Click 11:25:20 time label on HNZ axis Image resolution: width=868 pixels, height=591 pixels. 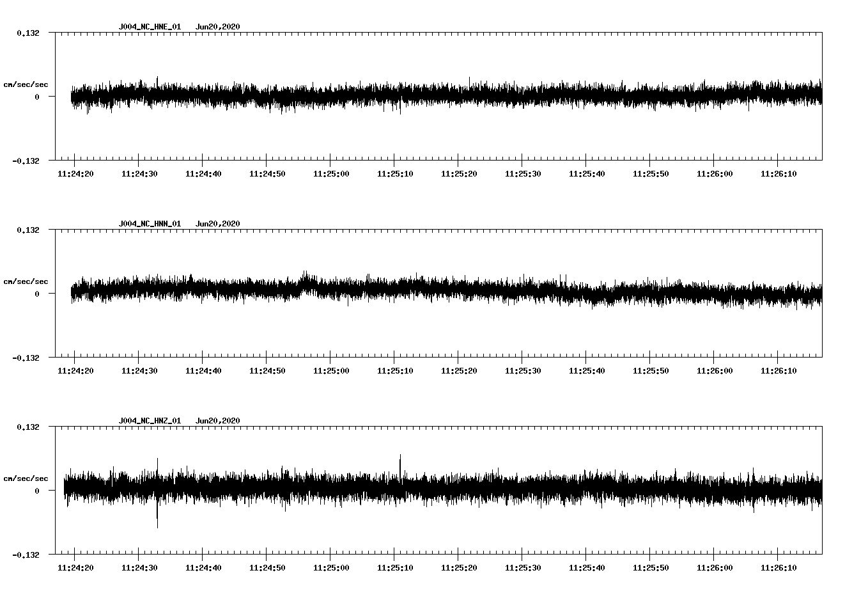tap(459, 568)
